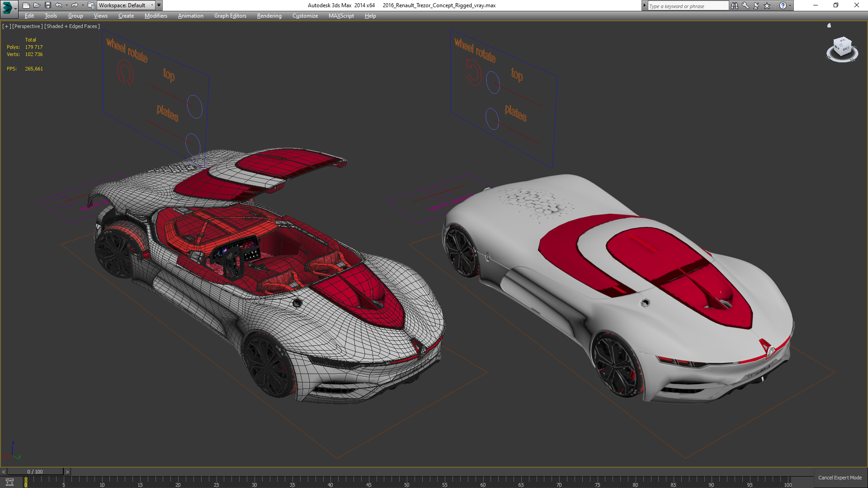Click the viewport [+] general menu label
Screen dimensions: 868x488
[6, 26]
